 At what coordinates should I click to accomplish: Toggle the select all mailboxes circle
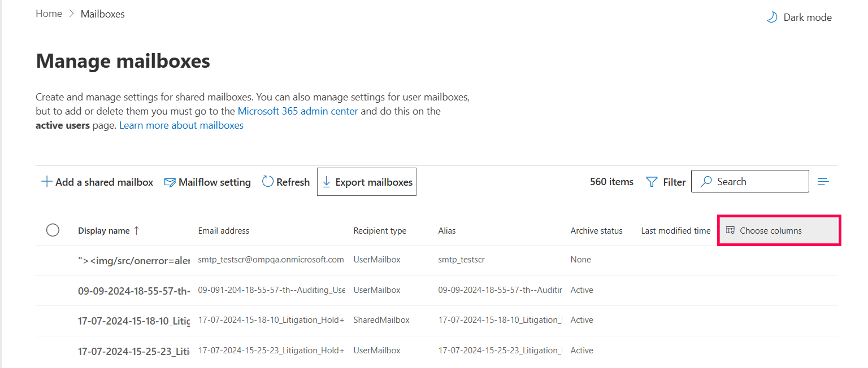pos(53,230)
